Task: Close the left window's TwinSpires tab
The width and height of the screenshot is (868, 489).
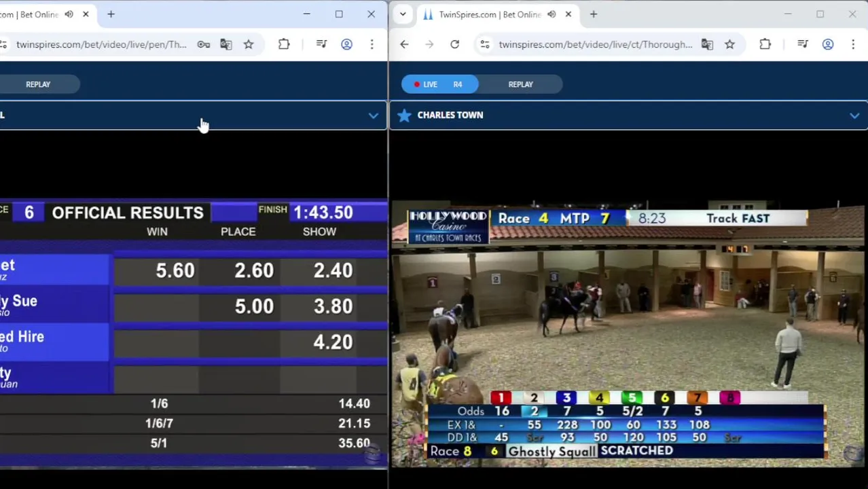Action: click(x=86, y=14)
